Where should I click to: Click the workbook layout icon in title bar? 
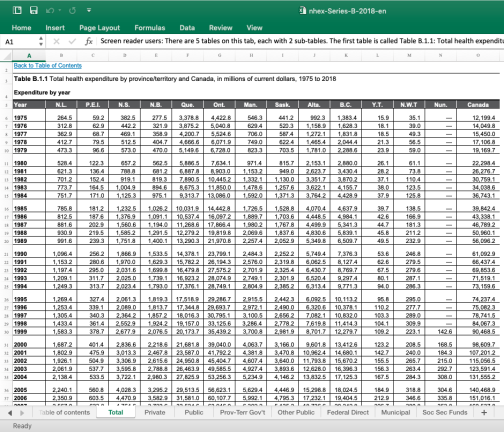pyautogui.click(x=17, y=10)
